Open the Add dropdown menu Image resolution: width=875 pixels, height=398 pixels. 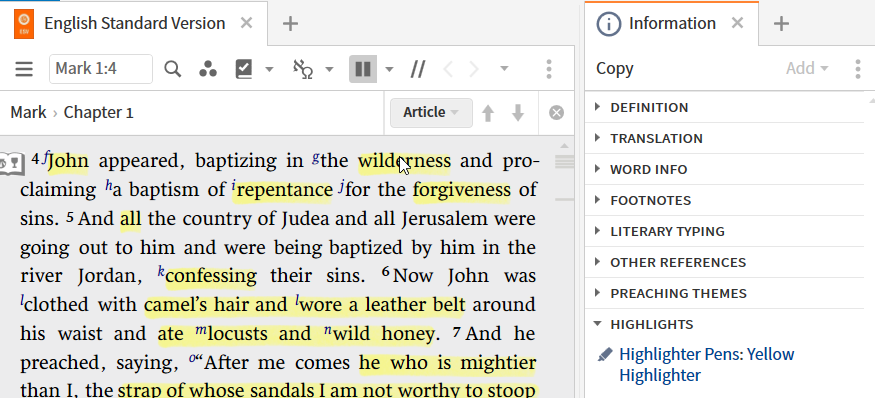(x=807, y=69)
